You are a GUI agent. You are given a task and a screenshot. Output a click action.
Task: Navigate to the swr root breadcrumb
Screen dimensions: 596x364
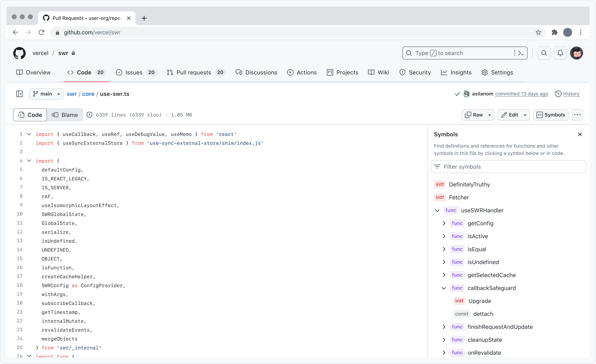pyautogui.click(x=72, y=94)
